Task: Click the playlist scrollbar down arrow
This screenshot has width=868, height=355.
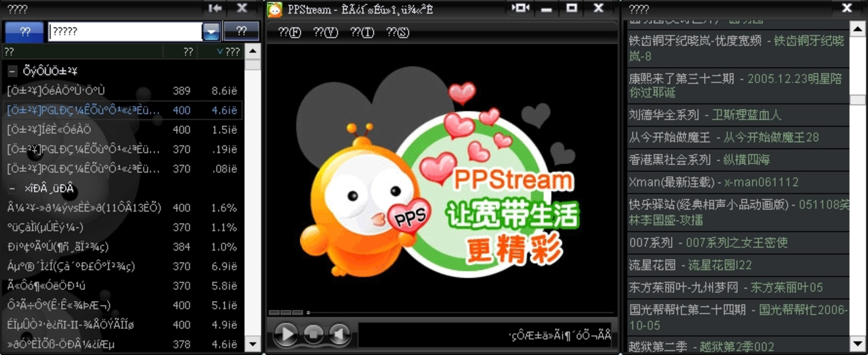Action: [x=857, y=343]
